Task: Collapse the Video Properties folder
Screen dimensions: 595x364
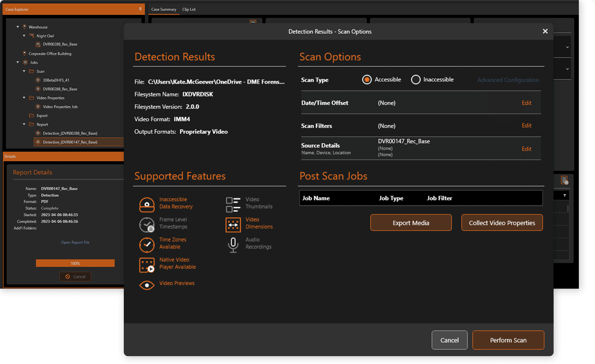Action: coord(24,98)
